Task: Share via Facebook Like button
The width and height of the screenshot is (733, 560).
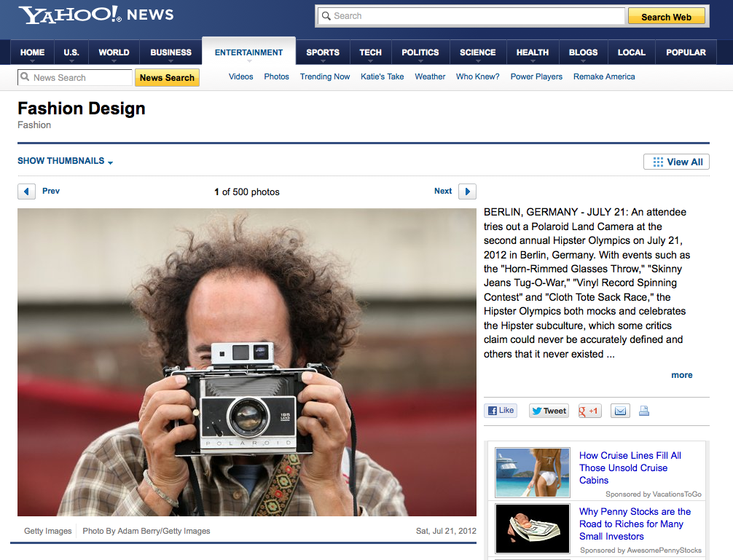Action: pos(501,411)
